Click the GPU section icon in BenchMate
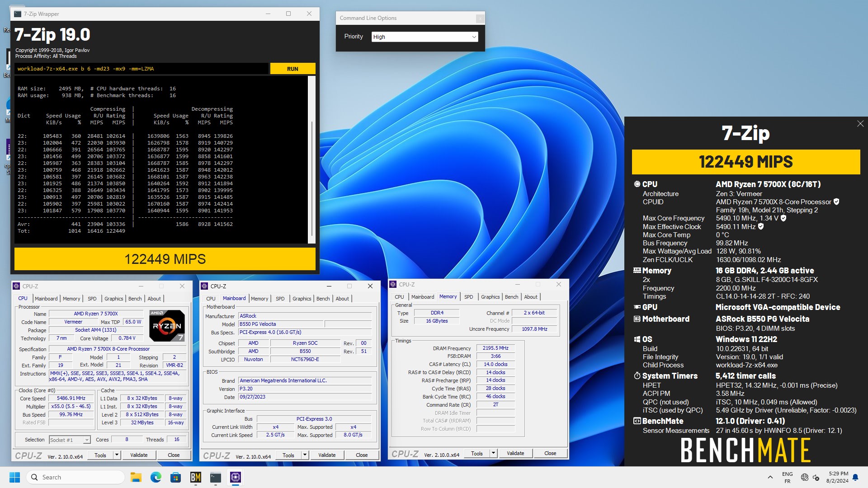The width and height of the screenshot is (868, 488). point(637,307)
